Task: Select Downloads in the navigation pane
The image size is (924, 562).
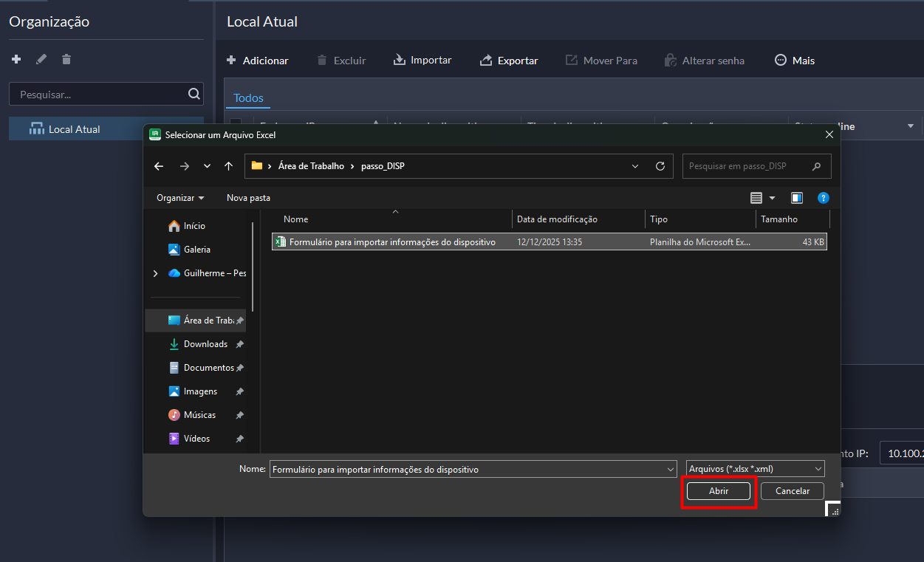Action: (x=205, y=344)
